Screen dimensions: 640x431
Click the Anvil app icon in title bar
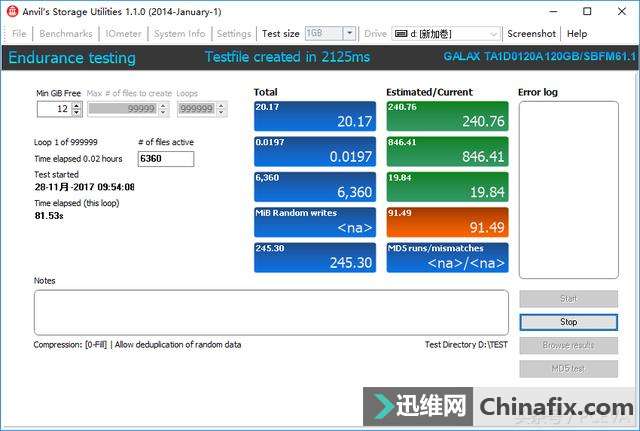pyautogui.click(x=13, y=10)
